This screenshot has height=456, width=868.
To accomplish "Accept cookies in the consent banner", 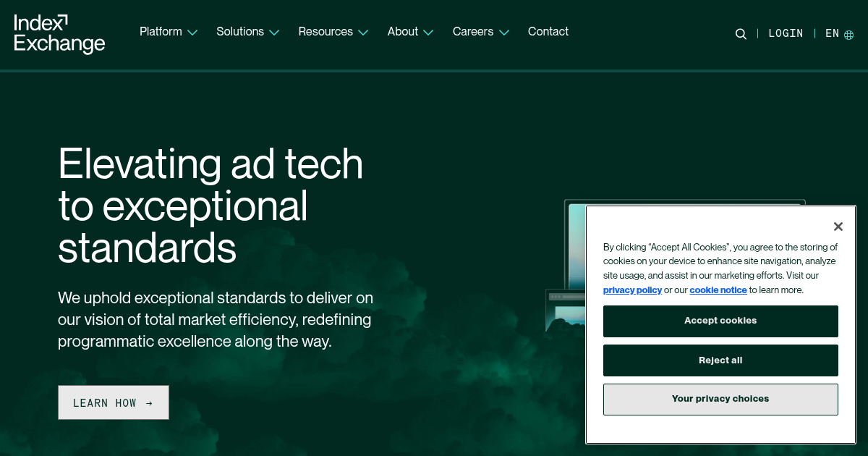I will coord(720,321).
